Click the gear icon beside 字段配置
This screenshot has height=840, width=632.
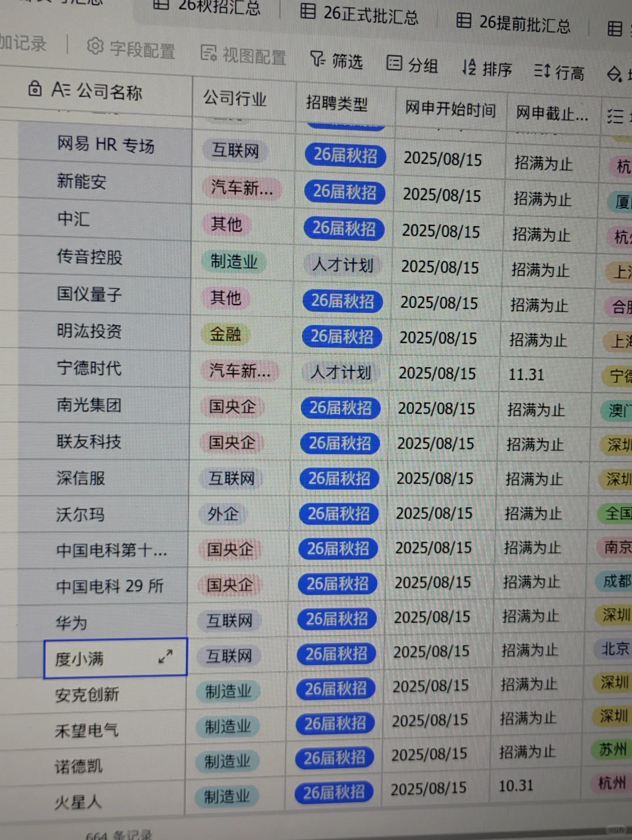coord(95,46)
